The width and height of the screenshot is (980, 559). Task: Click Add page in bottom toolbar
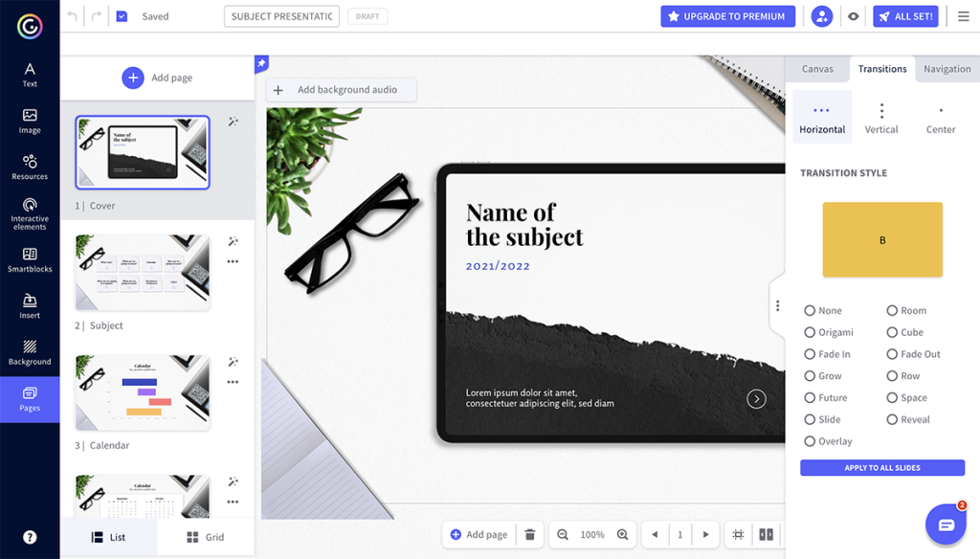click(x=479, y=535)
